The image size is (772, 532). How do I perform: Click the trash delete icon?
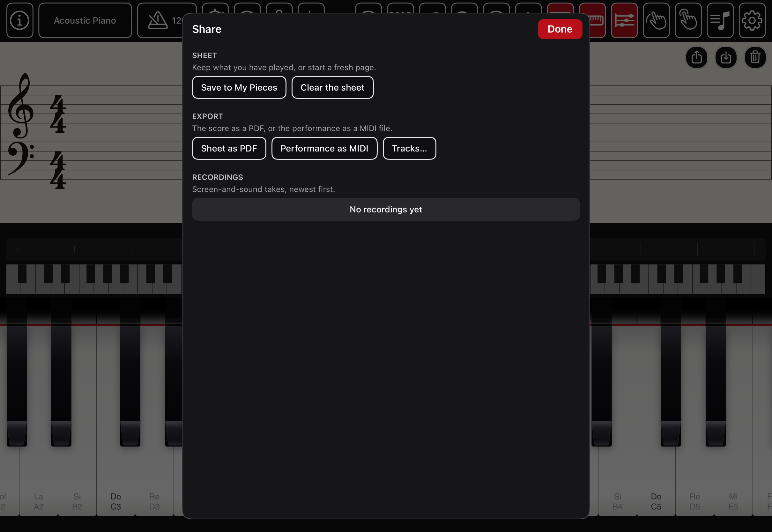755,57
